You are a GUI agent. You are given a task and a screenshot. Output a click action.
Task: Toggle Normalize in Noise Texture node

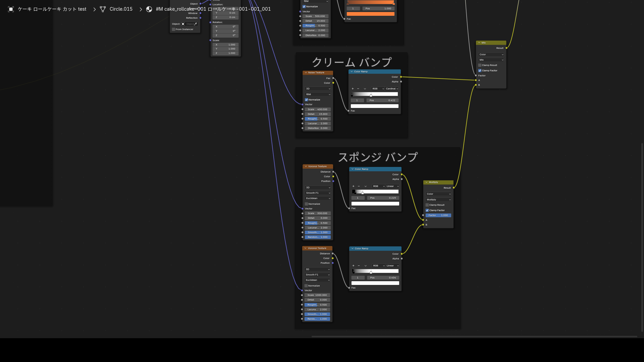(x=306, y=100)
